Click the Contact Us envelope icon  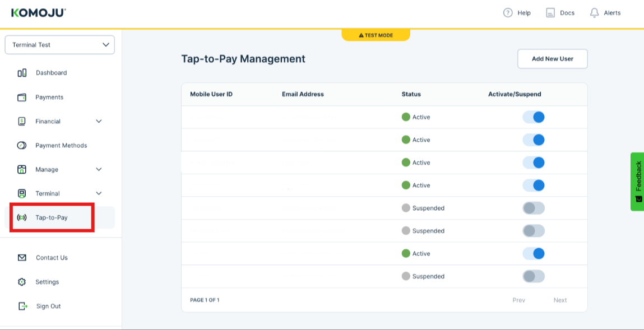(22, 258)
